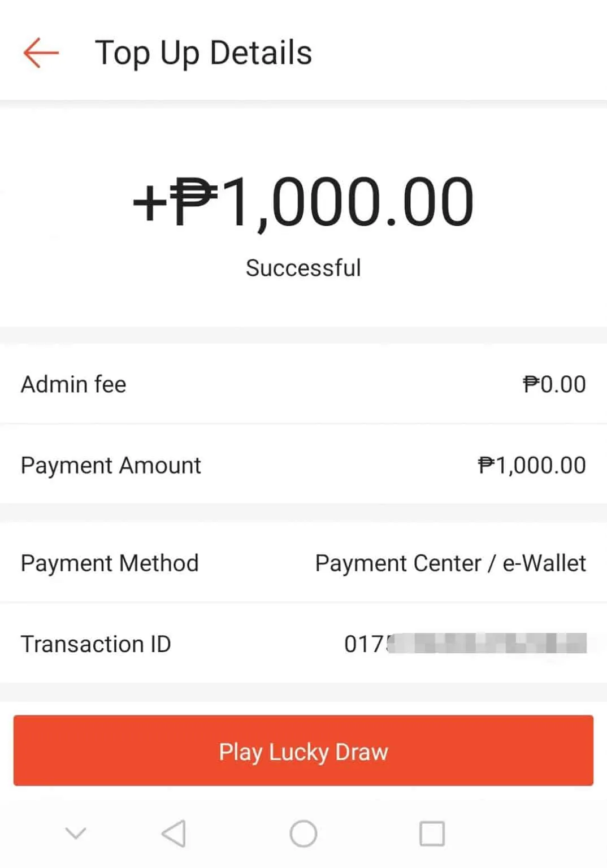The width and height of the screenshot is (607, 868).
Task: Tap the ₱1,000.00 Payment Amount value
Action: (x=531, y=466)
